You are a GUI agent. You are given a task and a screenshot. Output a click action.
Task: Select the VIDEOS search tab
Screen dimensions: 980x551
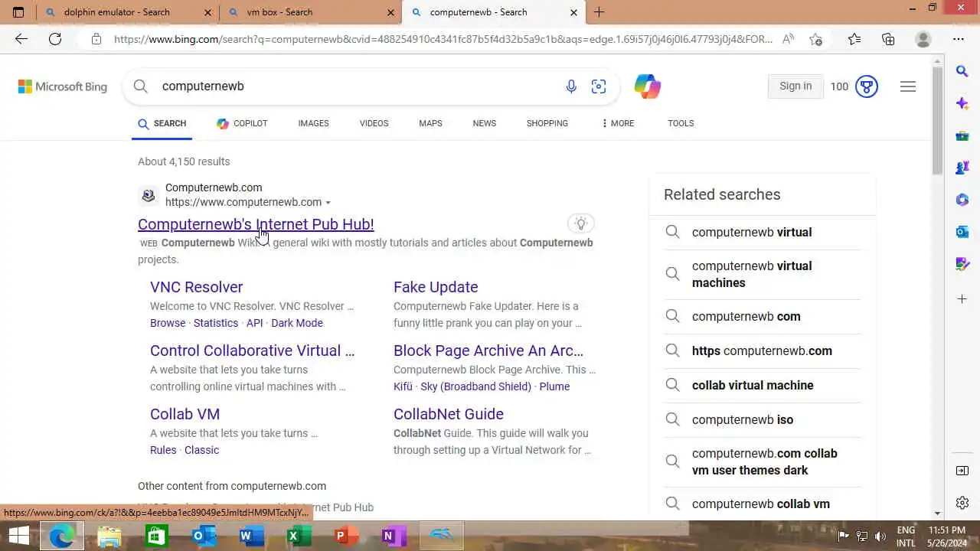(374, 123)
